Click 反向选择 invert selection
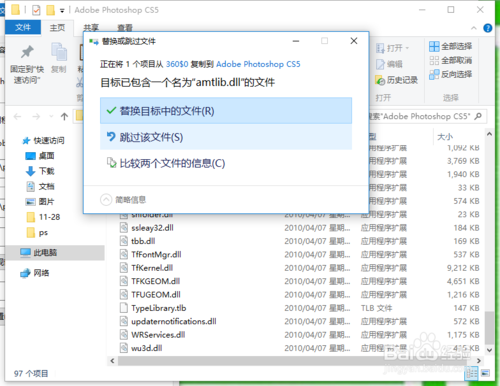Screen dimensions: 500x386 click(451, 74)
